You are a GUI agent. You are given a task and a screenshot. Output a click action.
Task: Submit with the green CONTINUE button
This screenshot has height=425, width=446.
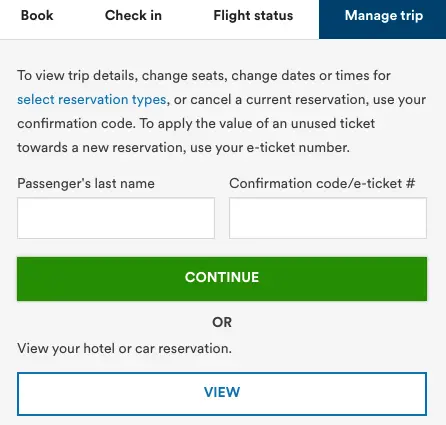222,279
